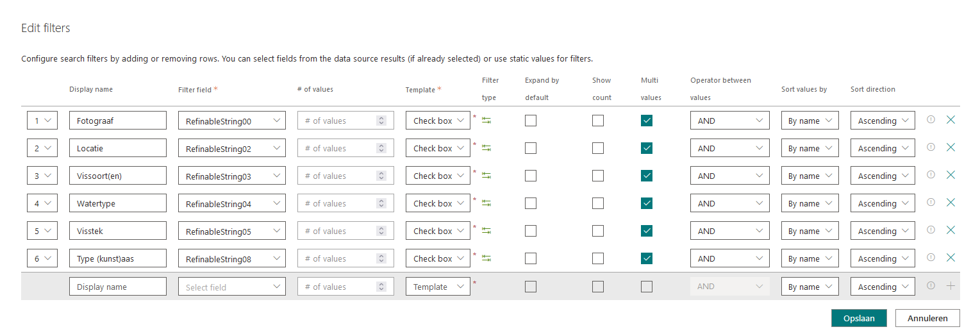
Task: Open the By name sort dropdown for Visstek
Action: click(x=810, y=231)
